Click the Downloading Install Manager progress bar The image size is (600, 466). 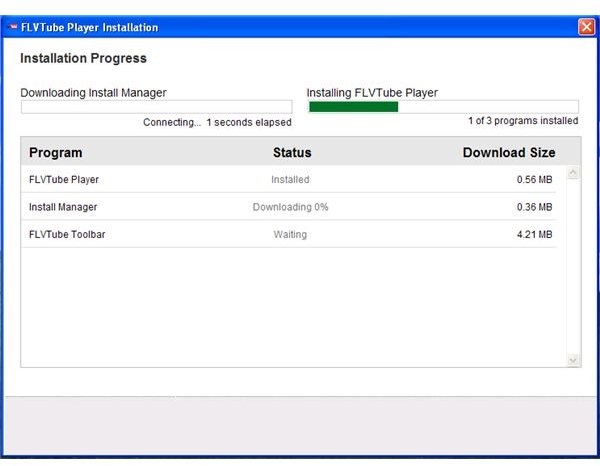point(157,107)
